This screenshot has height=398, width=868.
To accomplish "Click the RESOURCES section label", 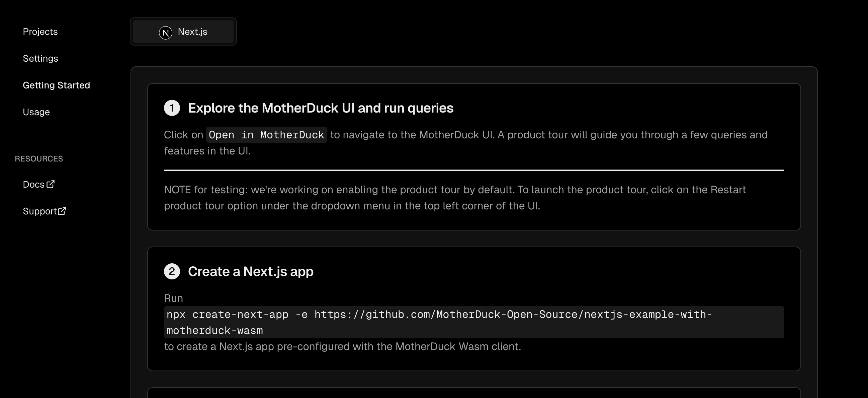I will click(39, 158).
